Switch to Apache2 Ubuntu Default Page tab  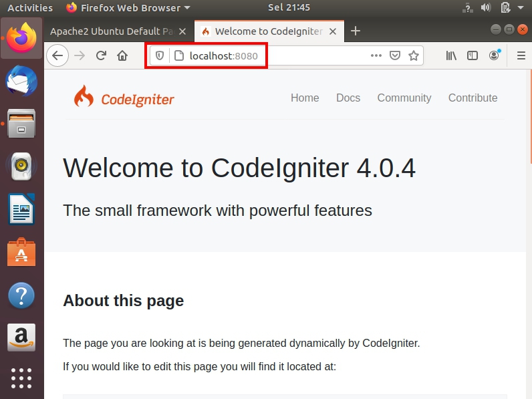click(x=119, y=31)
